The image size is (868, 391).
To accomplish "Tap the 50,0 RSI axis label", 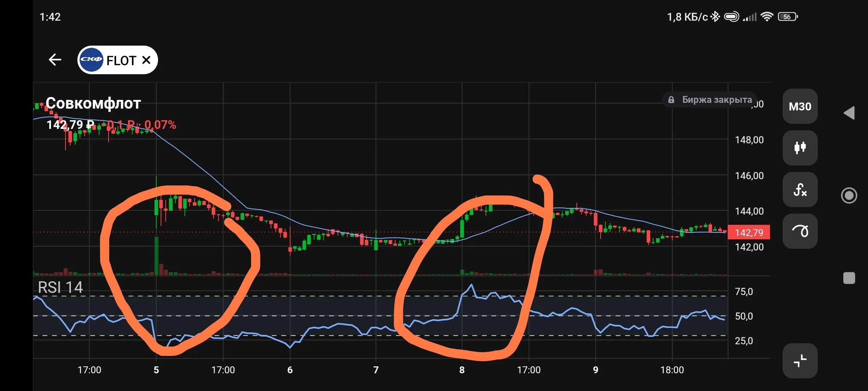I will click(744, 316).
